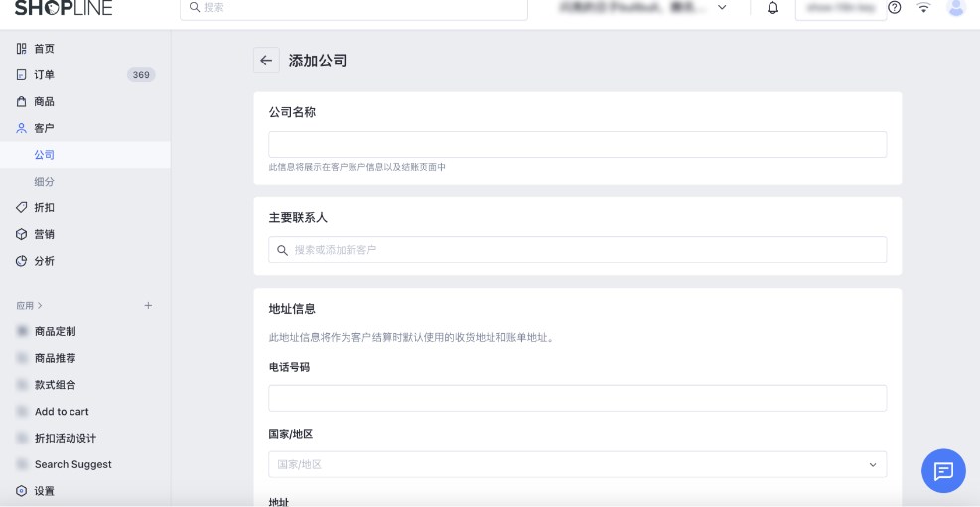The image size is (980, 507).
Task: Open notifications bell icon
Action: click(x=773, y=8)
